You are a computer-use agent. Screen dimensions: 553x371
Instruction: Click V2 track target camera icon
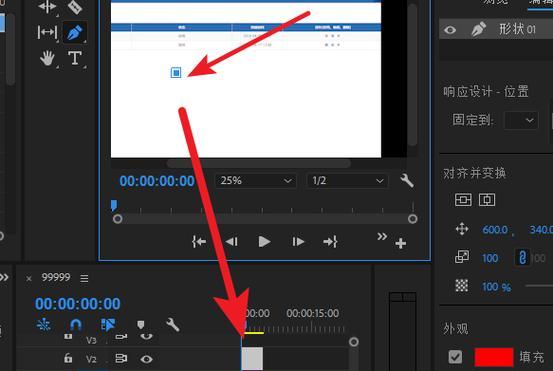coord(121,359)
